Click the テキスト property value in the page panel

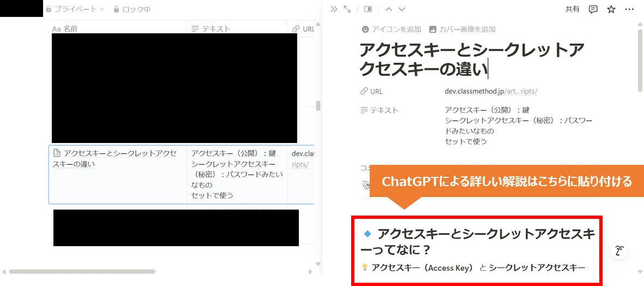tap(519, 126)
